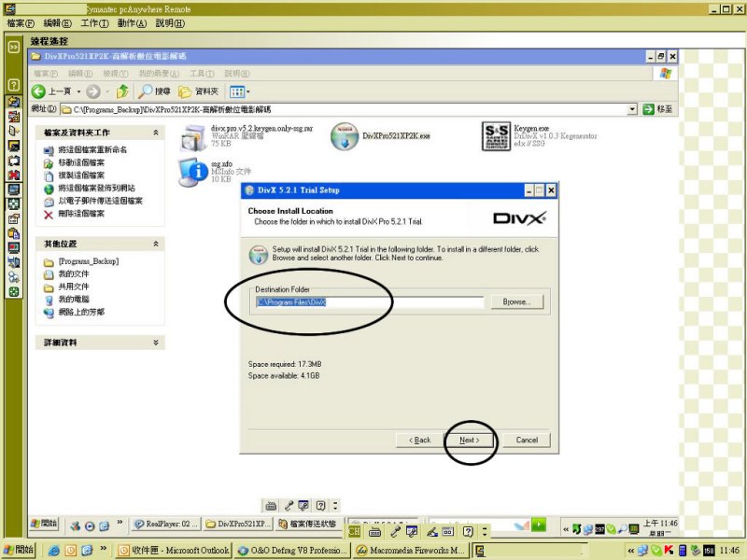Click the Explorer Up folder icon
This screenshot has width=747, height=560.
click(x=122, y=91)
